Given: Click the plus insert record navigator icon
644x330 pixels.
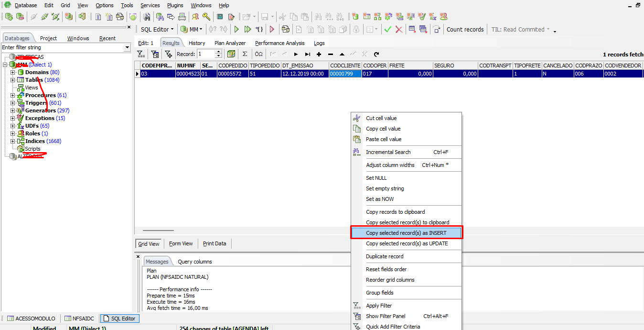Looking at the screenshot, I should click(x=319, y=54).
